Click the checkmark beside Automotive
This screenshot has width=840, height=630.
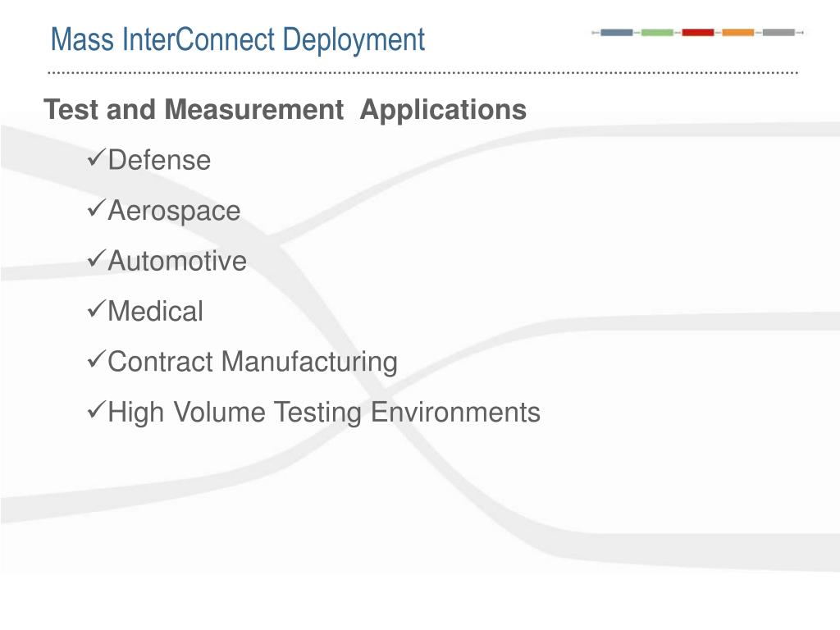[95, 258]
